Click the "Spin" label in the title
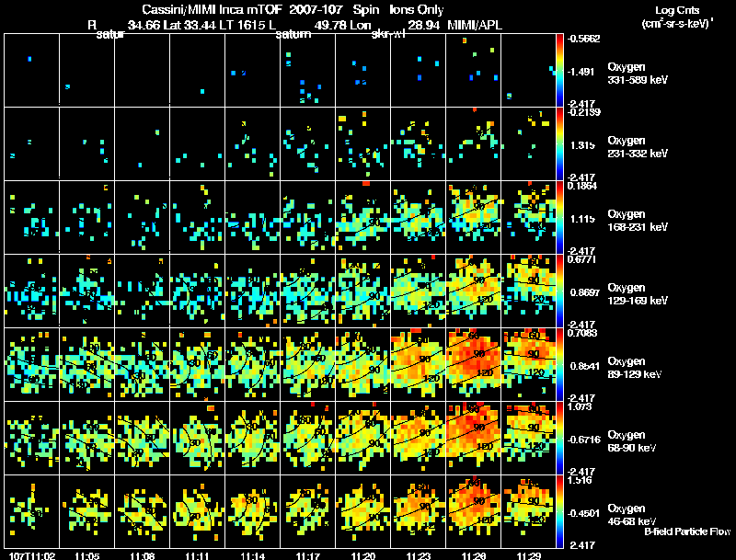 [365, 10]
